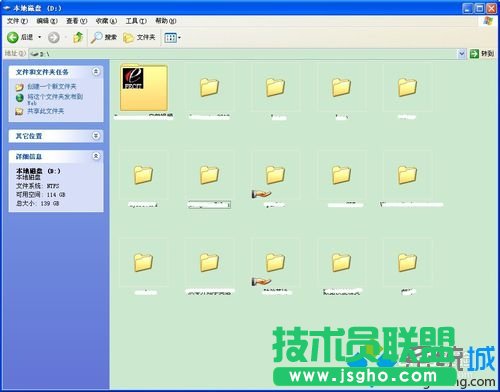This screenshot has width=500, height=392.
Task: Select the folder thumbnail with the black logo
Action: [x=144, y=88]
